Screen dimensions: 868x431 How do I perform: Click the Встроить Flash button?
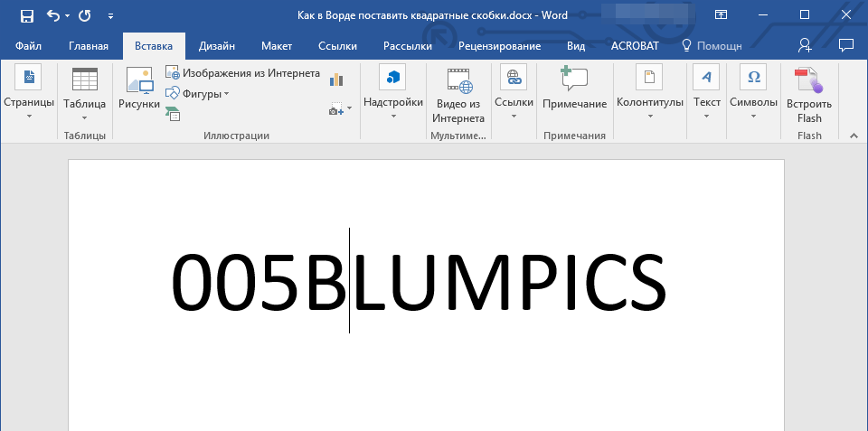tap(809, 97)
